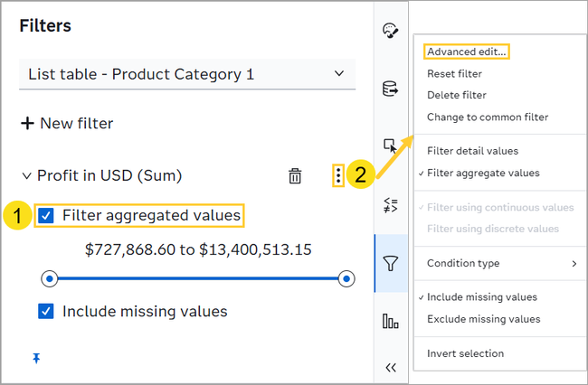Open the three-dot options menu for Profit filter

(x=338, y=175)
